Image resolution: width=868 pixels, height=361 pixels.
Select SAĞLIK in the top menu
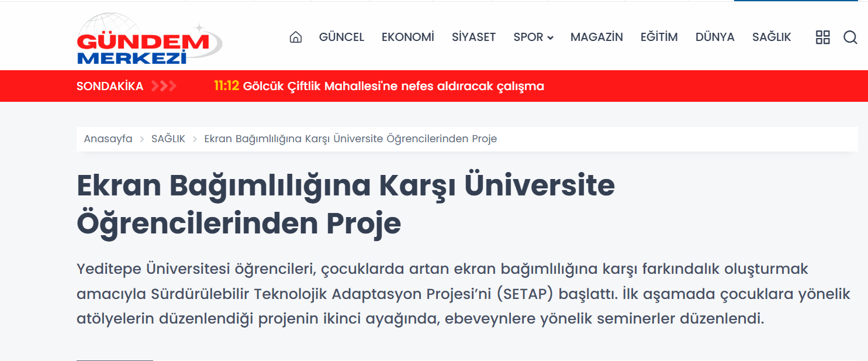click(772, 37)
